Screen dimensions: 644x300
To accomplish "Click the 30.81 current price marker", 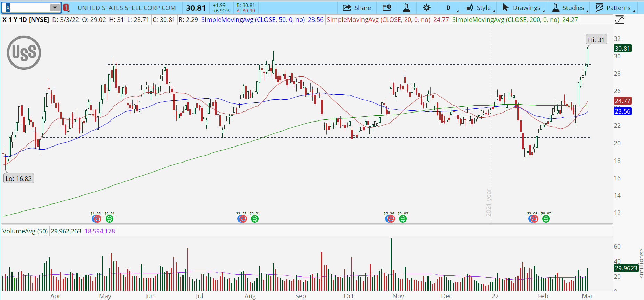I will (622, 49).
